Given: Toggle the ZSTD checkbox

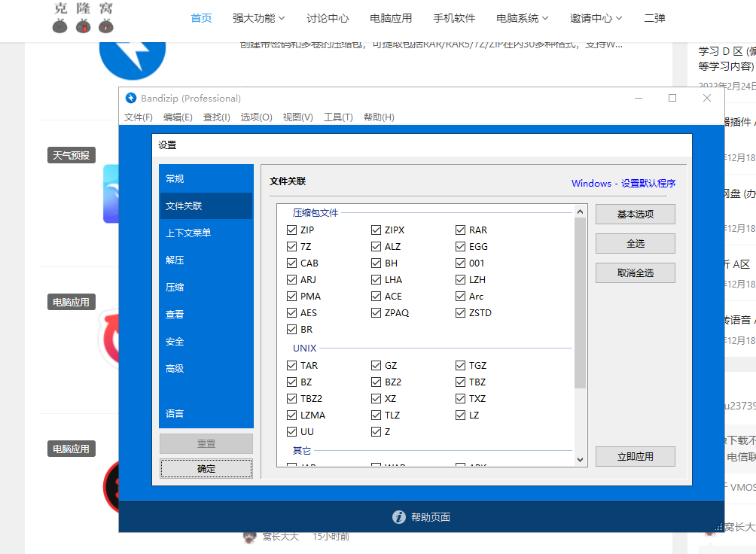Looking at the screenshot, I should coord(460,313).
